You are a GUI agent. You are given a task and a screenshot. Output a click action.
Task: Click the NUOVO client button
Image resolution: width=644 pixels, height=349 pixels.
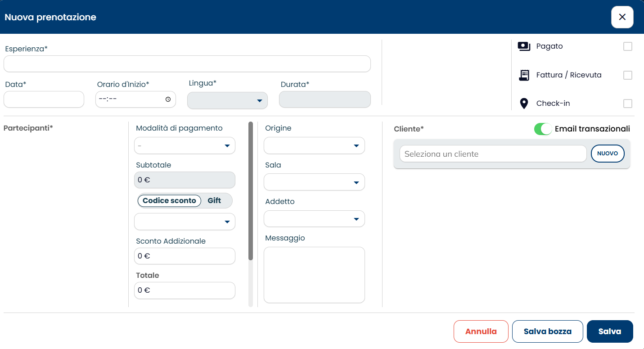click(x=608, y=154)
